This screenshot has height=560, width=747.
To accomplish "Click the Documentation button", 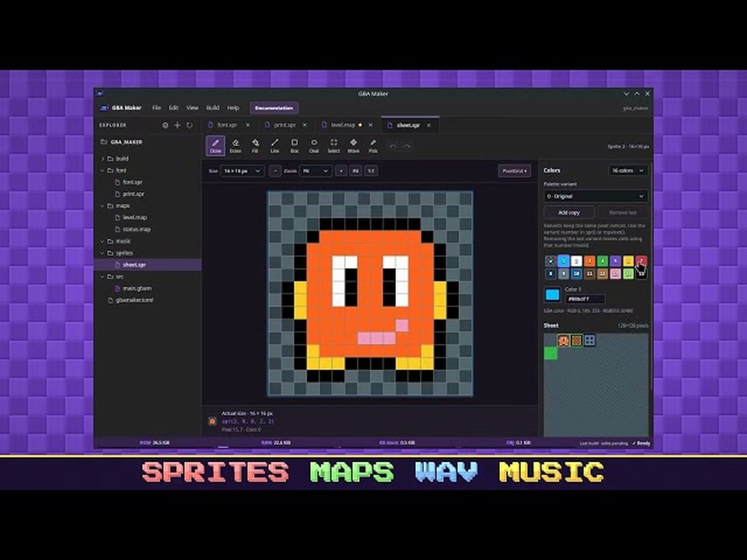I will (x=274, y=108).
